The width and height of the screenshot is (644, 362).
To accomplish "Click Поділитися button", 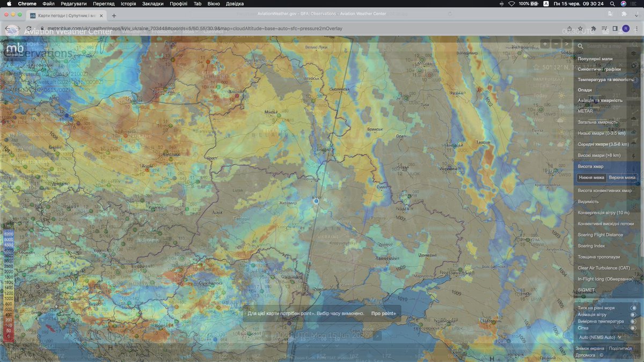I will pyautogui.click(x=620, y=349).
